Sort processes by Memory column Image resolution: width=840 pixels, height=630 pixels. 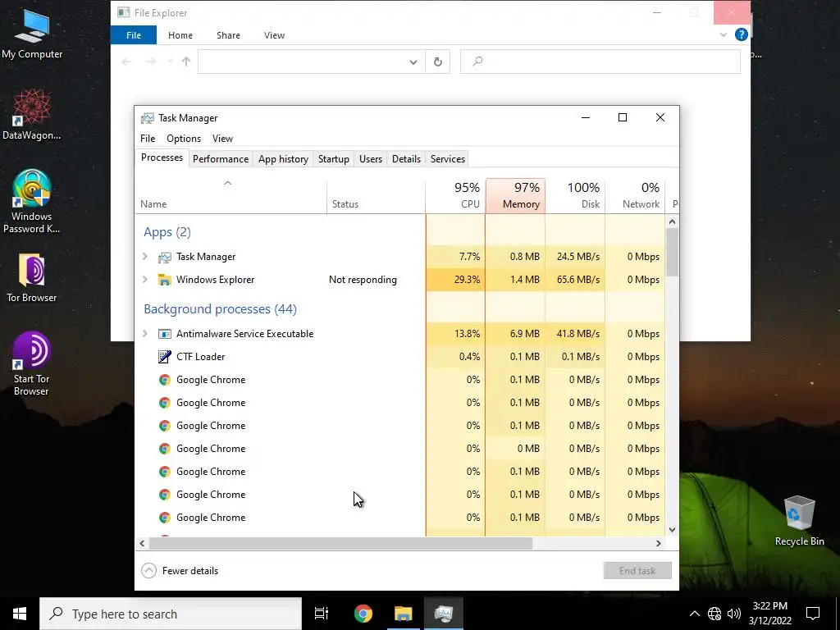[x=515, y=196]
